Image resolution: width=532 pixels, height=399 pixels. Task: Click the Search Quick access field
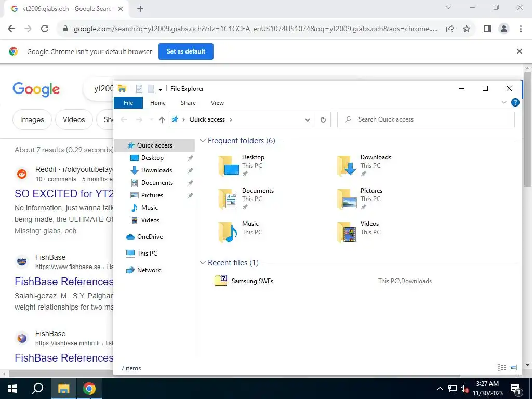point(426,119)
